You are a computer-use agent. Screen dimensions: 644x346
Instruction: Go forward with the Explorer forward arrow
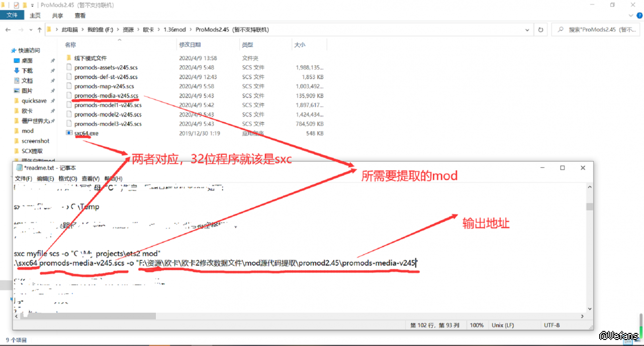[x=20, y=30]
